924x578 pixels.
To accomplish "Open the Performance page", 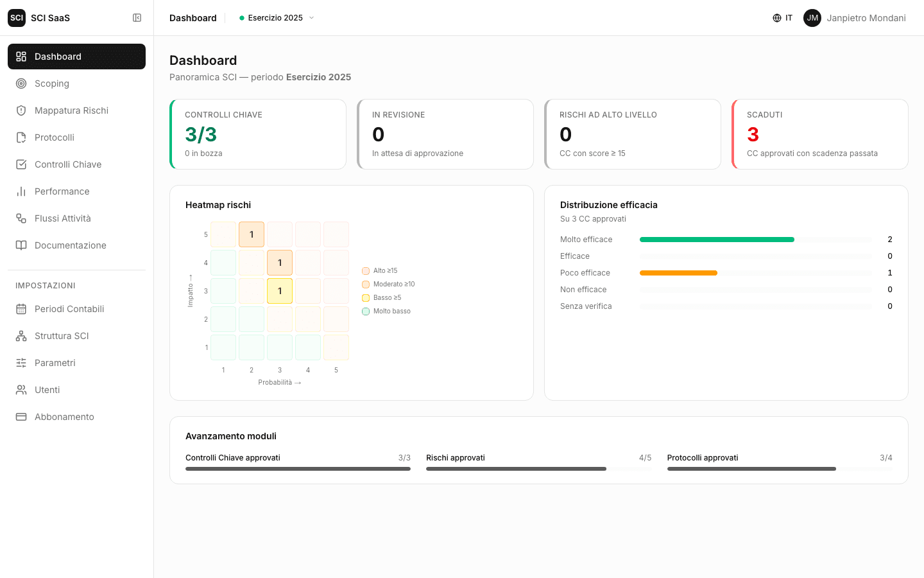I will (x=76, y=191).
